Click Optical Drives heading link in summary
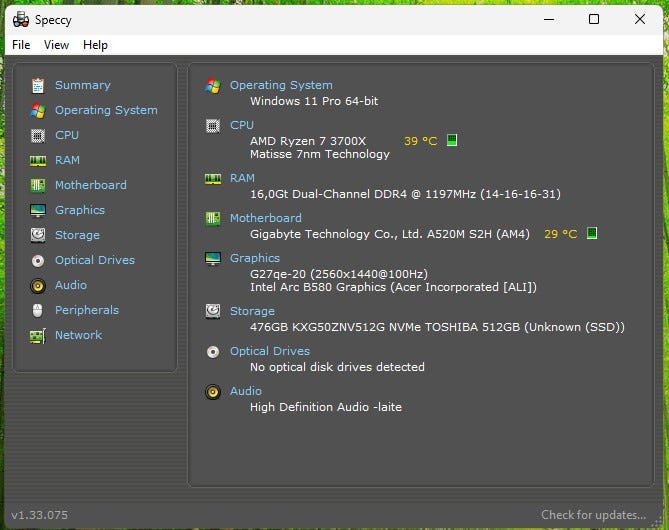Image resolution: width=669 pixels, height=530 pixels. [x=270, y=351]
